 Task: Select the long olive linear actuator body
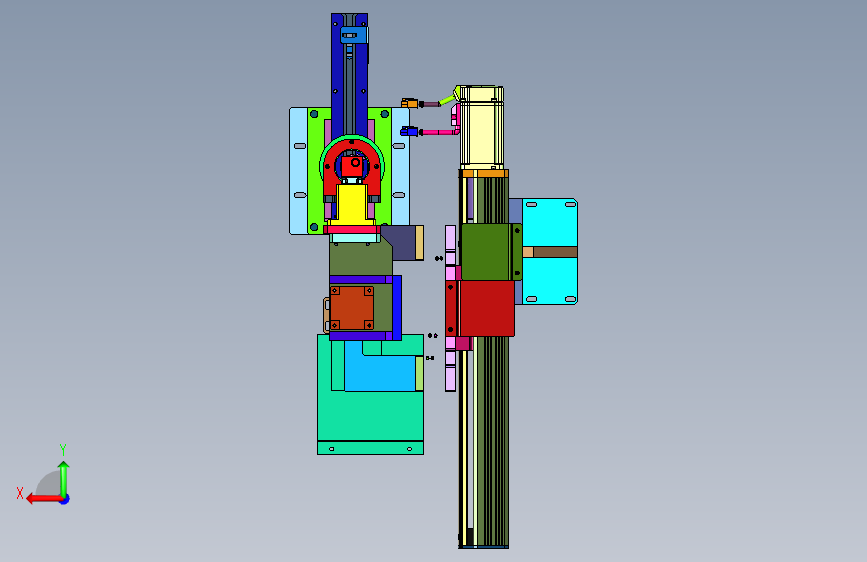[492, 443]
